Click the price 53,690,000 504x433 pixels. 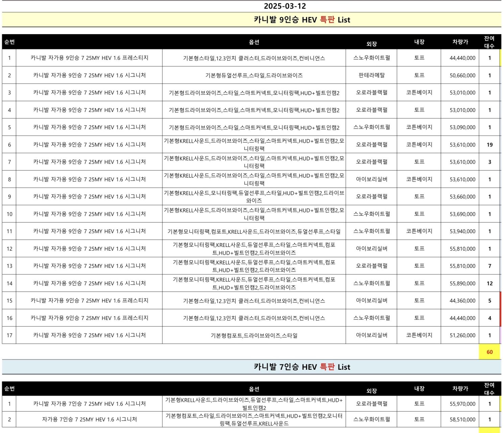pos(462,214)
